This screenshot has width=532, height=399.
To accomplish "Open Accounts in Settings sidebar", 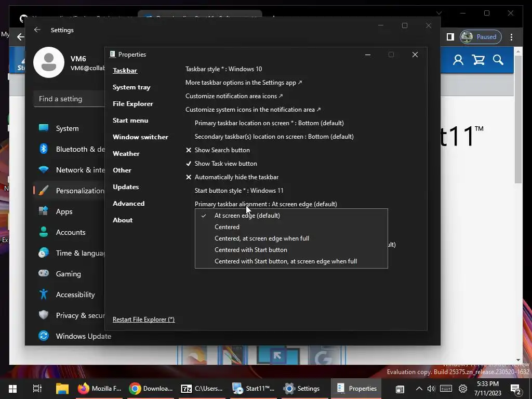I will pyautogui.click(x=69, y=232).
